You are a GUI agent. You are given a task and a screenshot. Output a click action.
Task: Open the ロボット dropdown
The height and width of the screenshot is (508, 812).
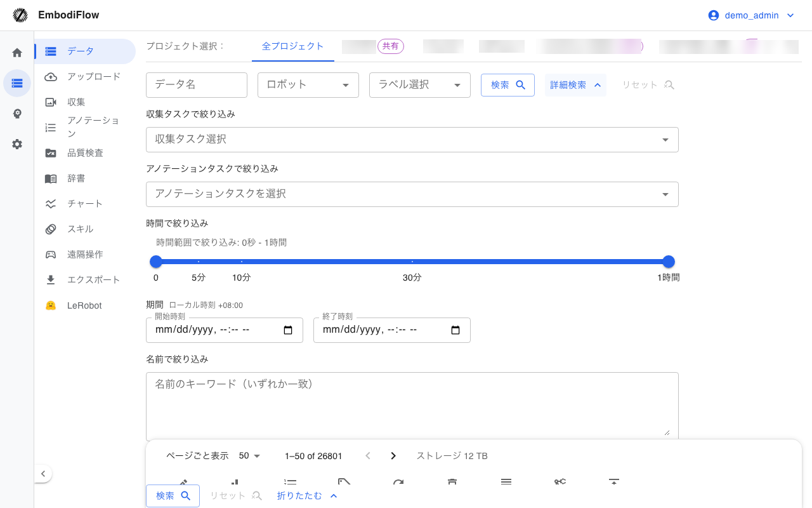[308, 85]
